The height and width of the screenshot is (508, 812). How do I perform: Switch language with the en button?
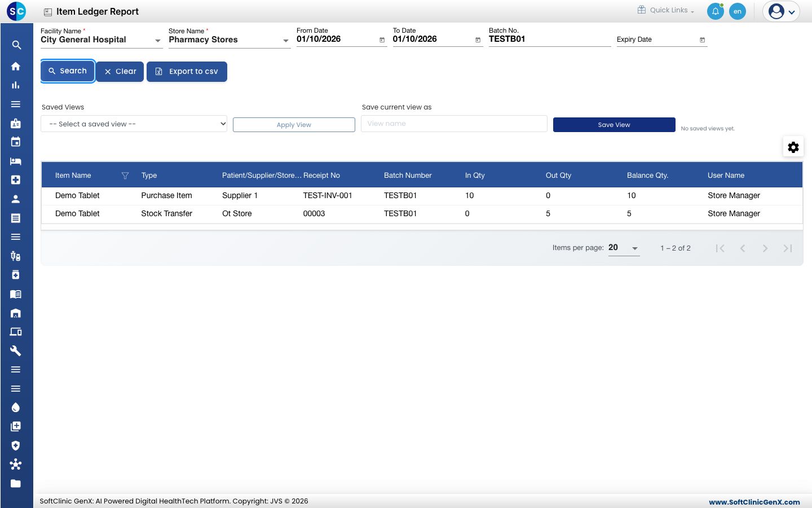tap(737, 11)
